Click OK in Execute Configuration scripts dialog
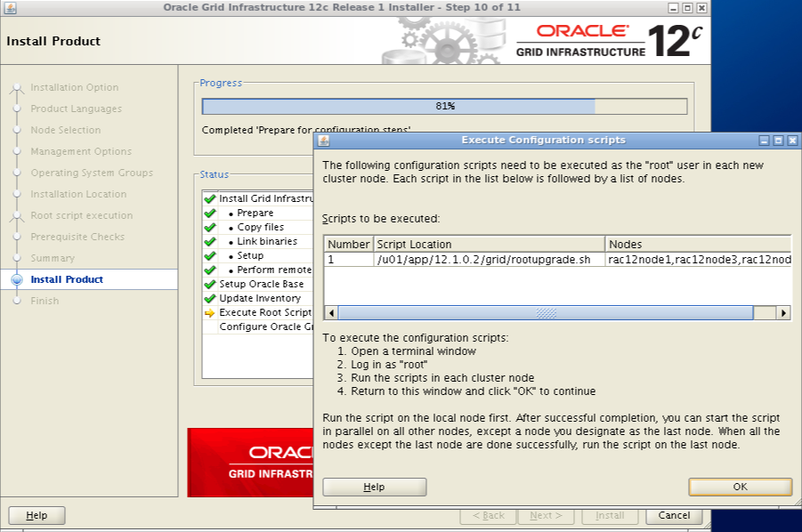This screenshot has width=802, height=532. tap(740, 487)
